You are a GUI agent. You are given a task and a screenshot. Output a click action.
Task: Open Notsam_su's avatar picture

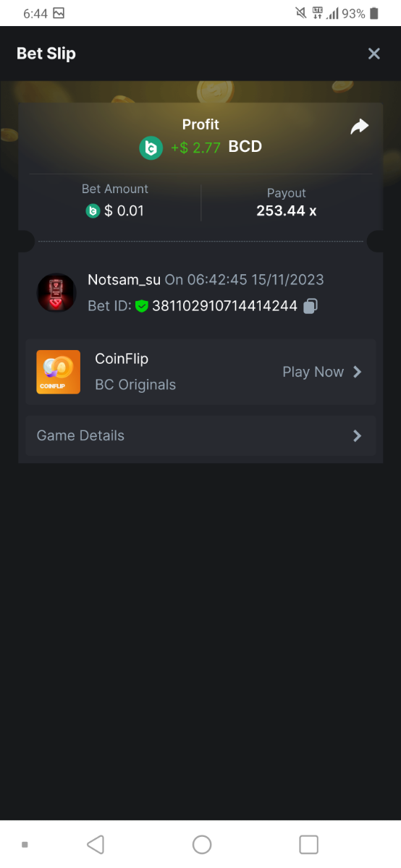coord(56,292)
